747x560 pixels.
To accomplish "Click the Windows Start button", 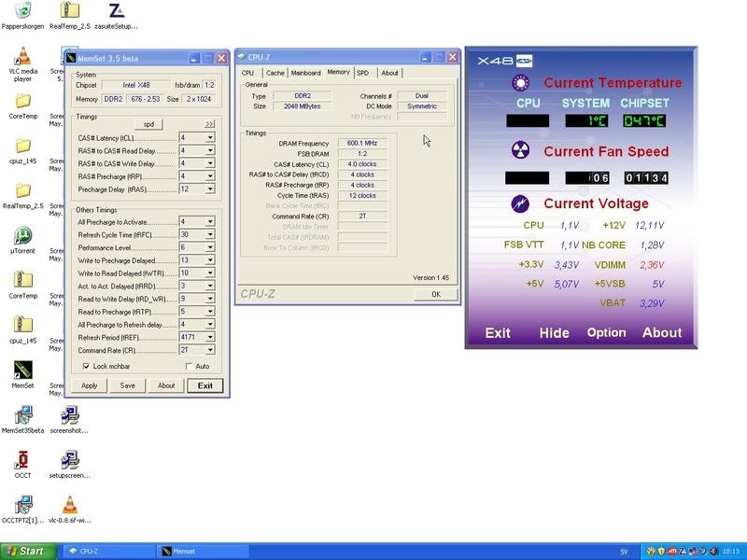I will click(x=24, y=551).
